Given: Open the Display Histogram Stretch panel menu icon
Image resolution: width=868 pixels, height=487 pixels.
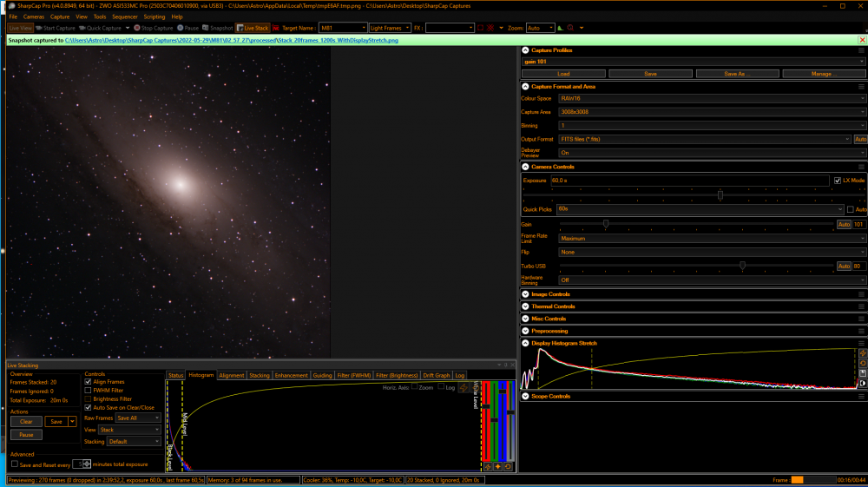Looking at the screenshot, I should pos(861,343).
